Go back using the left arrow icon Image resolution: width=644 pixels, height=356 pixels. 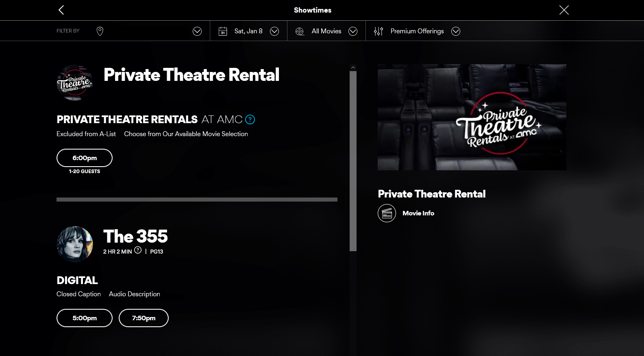click(x=61, y=10)
